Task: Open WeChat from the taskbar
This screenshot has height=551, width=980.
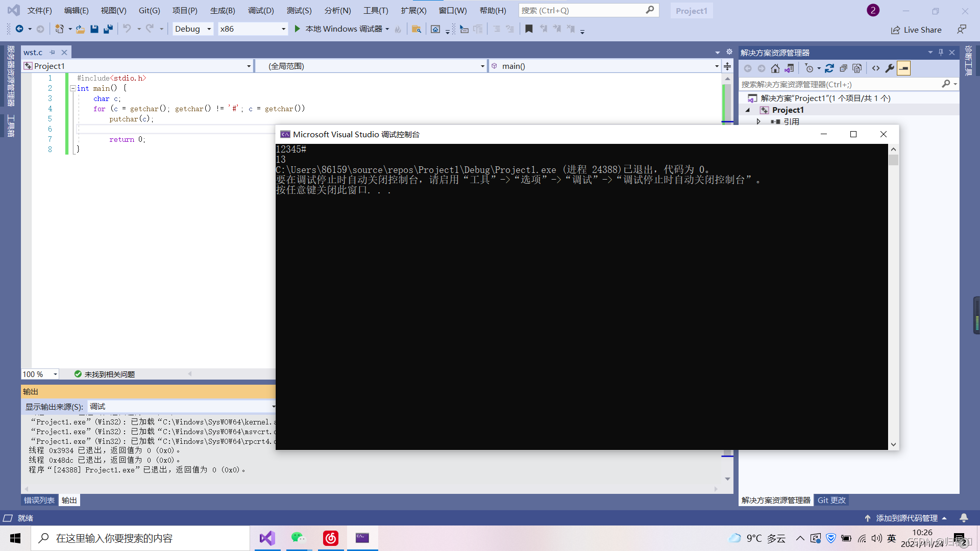Action: (x=299, y=538)
